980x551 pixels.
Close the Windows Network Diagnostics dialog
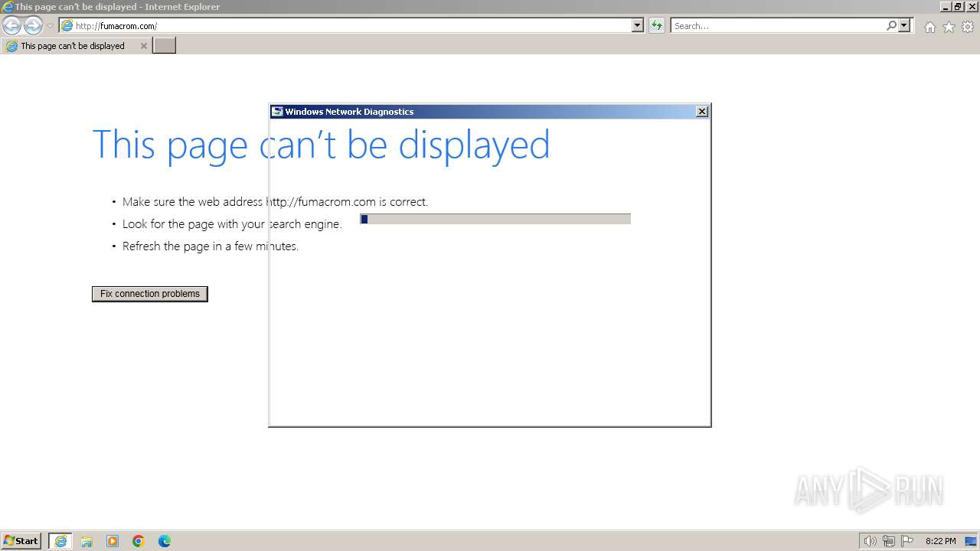[x=701, y=112]
